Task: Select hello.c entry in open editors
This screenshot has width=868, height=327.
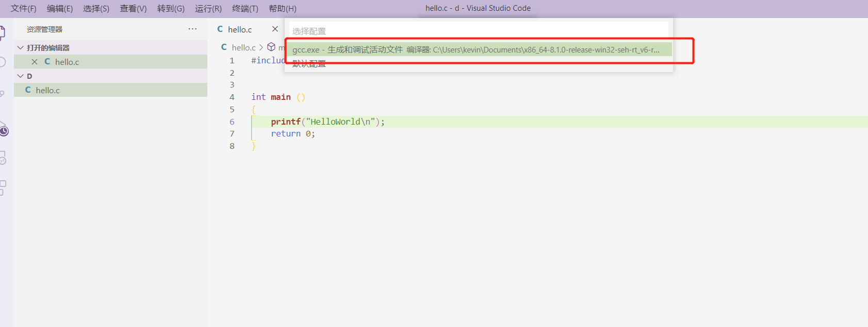Action: (110, 62)
